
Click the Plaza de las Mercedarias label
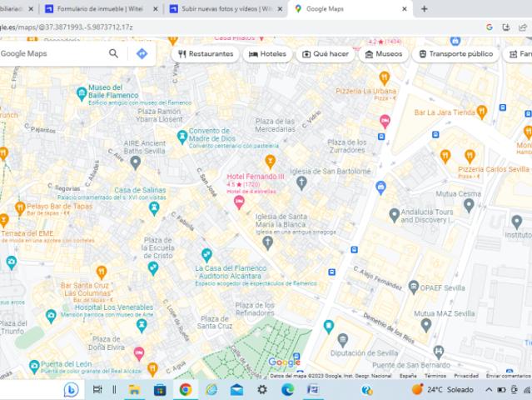tap(275, 125)
